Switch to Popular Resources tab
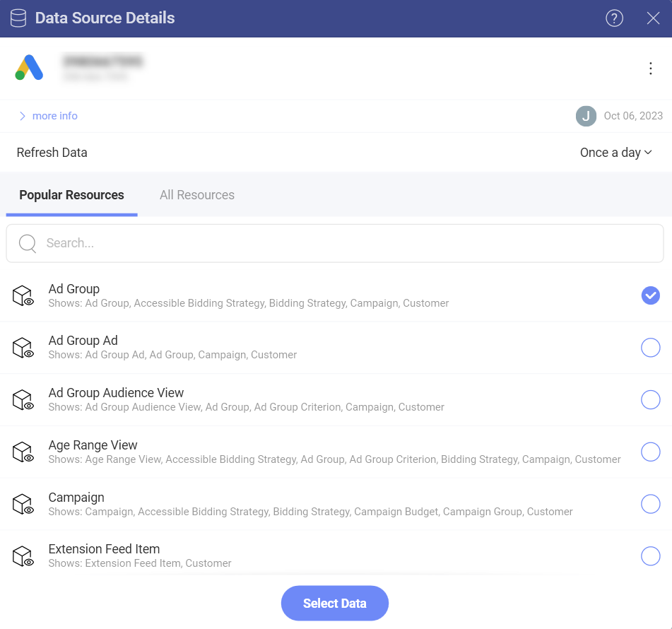Image resolution: width=672 pixels, height=629 pixels. pos(71,195)
